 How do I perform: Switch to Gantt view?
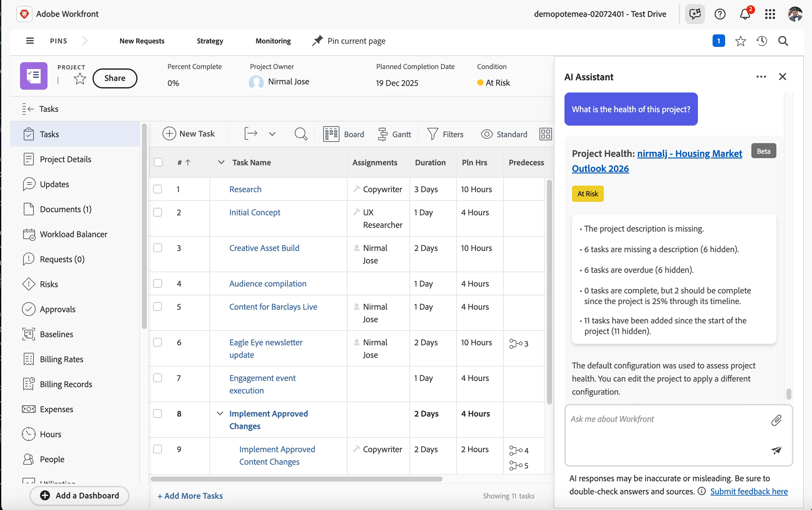[394, 134]
